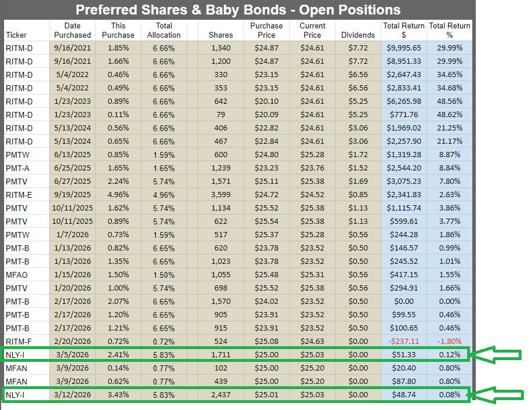Click the Preferred Shares & Baby Bonds title

click(239, 10)
